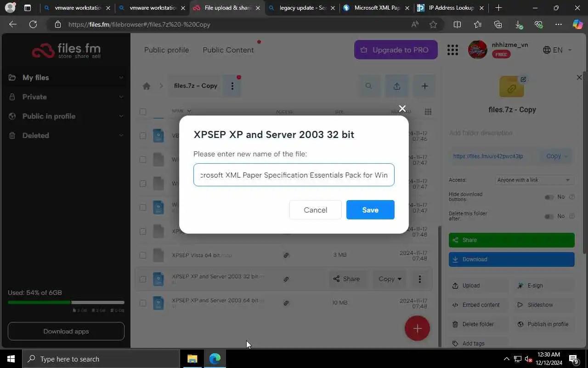Edit folder icon in side panel
Image resolution: width=588 pixels, height=368 pixels.
[523, 79]
